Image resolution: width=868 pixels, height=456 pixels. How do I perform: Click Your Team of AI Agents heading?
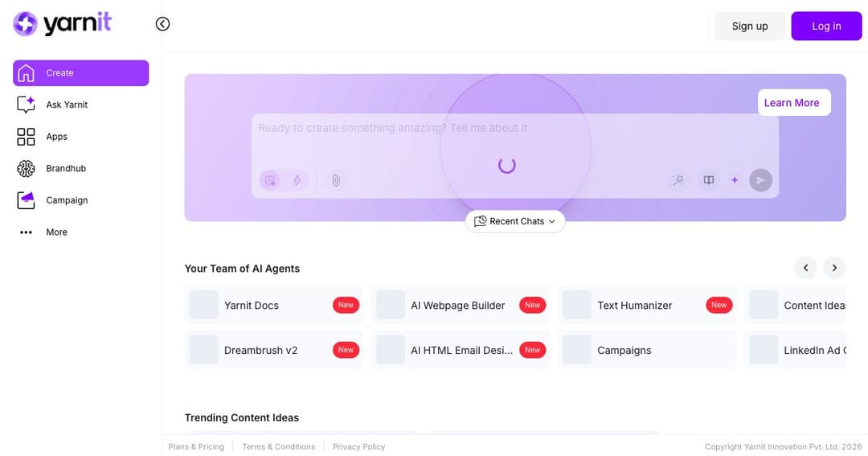pos(242,269)
